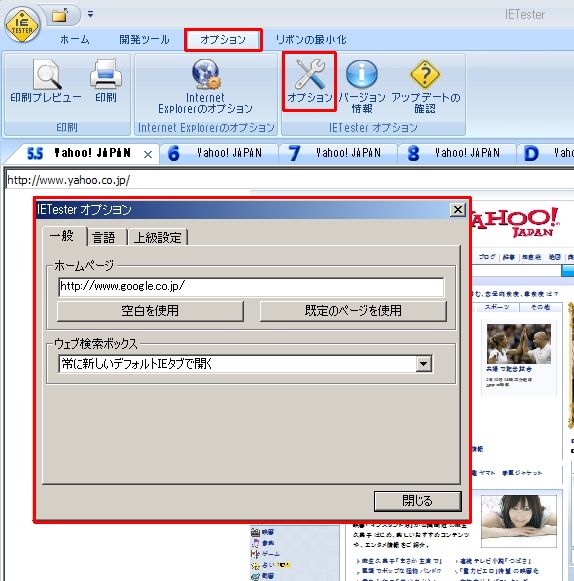574x581 pixels.
Task: Click the 閉じる button in dialog
Action: tap(418, 501)
